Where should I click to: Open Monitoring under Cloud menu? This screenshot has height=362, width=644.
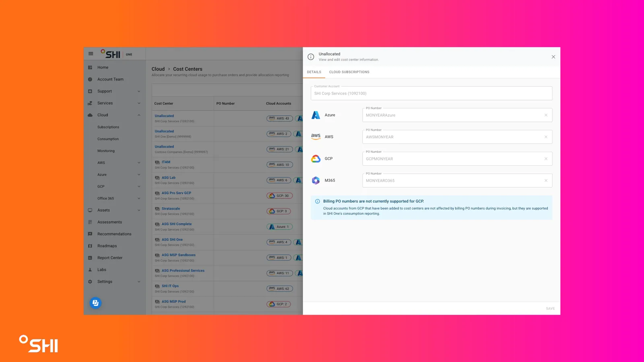pos(106,151)
